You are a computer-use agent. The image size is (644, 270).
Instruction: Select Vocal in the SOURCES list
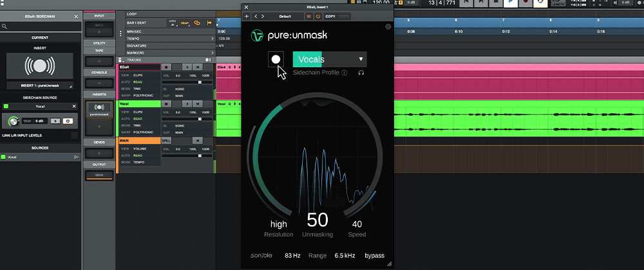pyautogui.click(x=41, y=157)
